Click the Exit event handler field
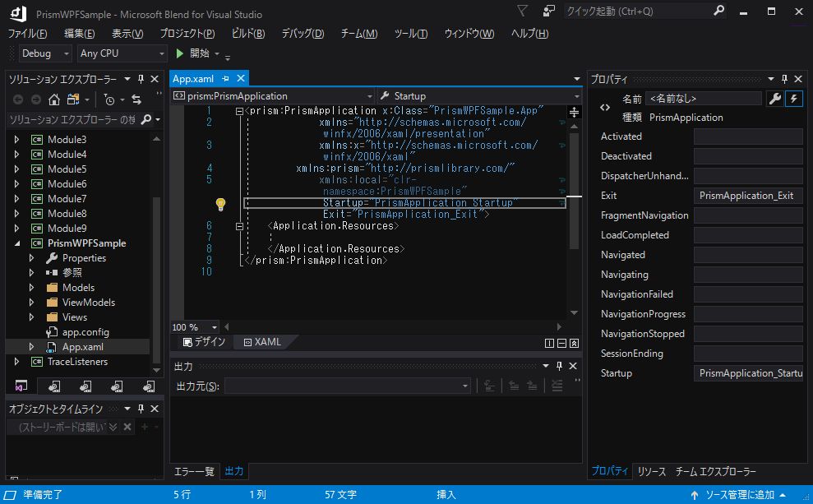 coord(748,196)
